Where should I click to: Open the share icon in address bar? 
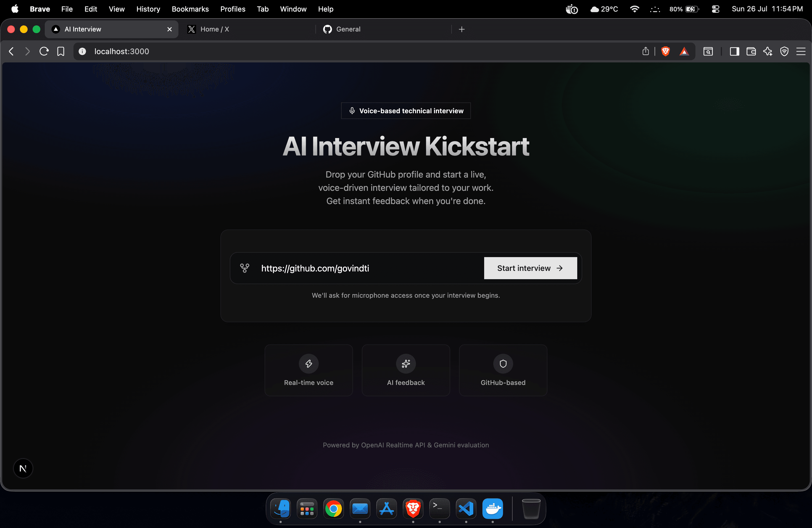point(645,52)
